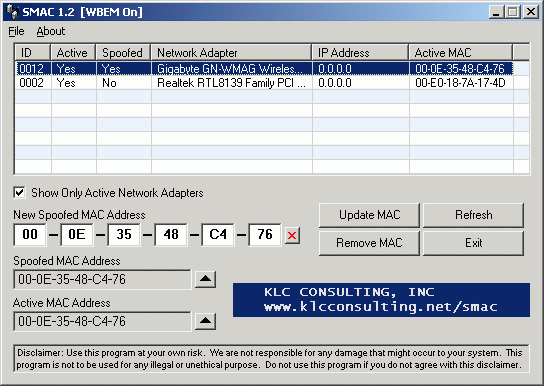Click the Exit button

(x=473, y=243)
